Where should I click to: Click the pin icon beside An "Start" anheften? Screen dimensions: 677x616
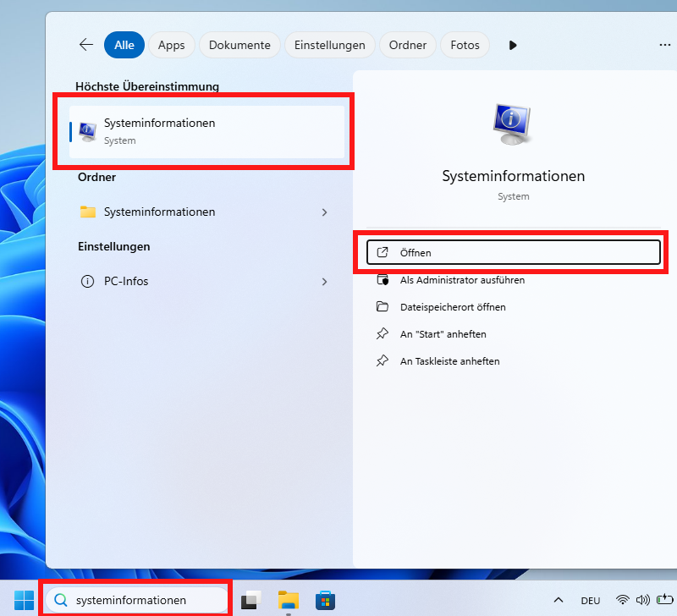pyautogui.click(x=383, y=333)
